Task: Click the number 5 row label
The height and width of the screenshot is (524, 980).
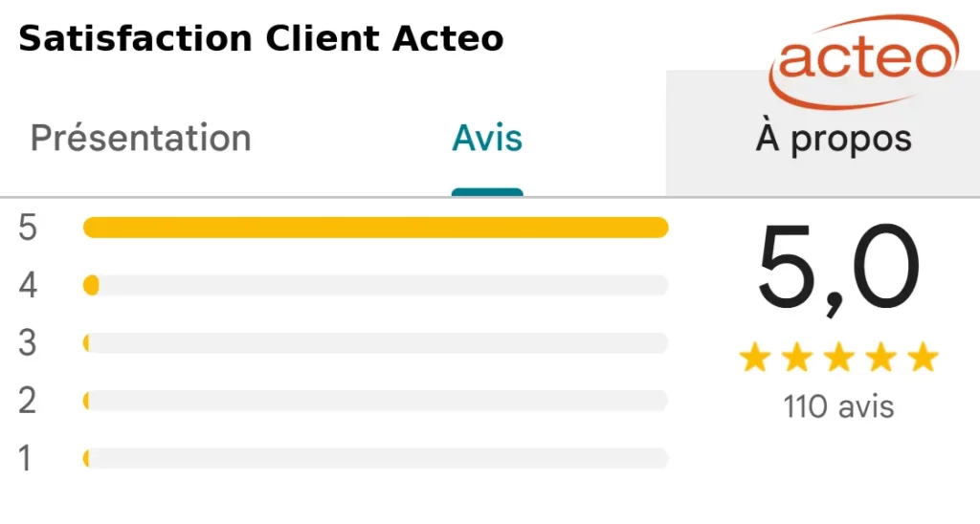Action: (x=28, y=229)
